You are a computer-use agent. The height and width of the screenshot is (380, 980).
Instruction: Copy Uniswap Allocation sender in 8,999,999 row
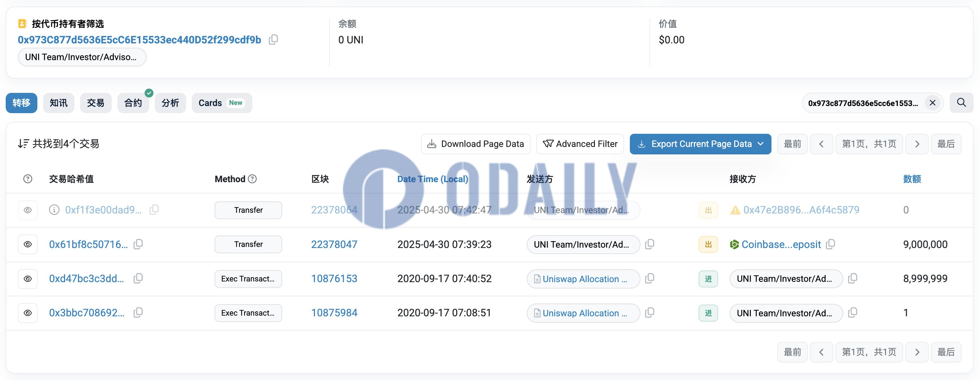click(x=650, y=279)
